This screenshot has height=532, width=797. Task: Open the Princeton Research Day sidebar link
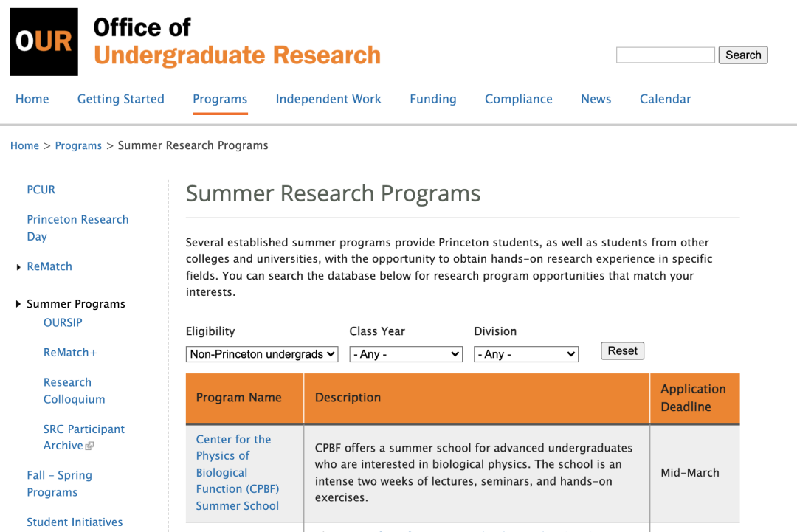77,228
